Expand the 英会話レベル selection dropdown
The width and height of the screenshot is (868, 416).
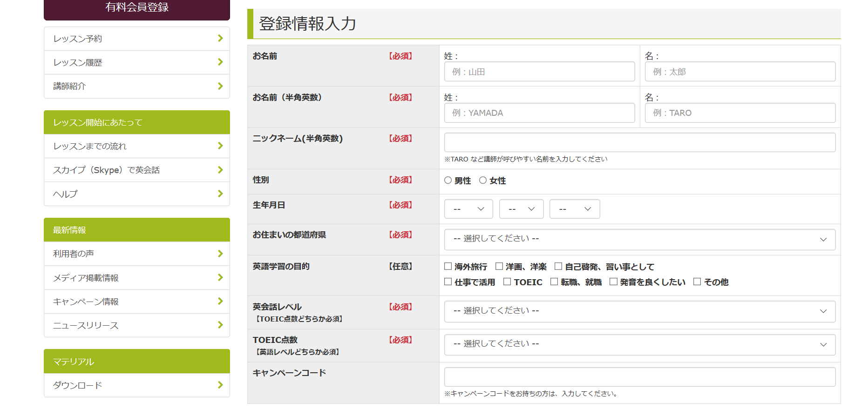639,311
